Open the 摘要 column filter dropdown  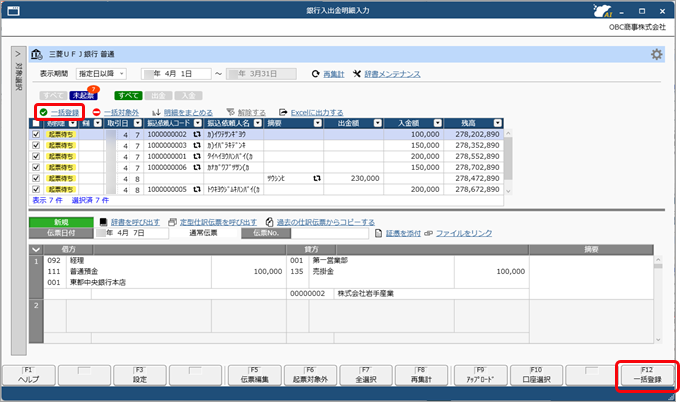pos(318,123)
